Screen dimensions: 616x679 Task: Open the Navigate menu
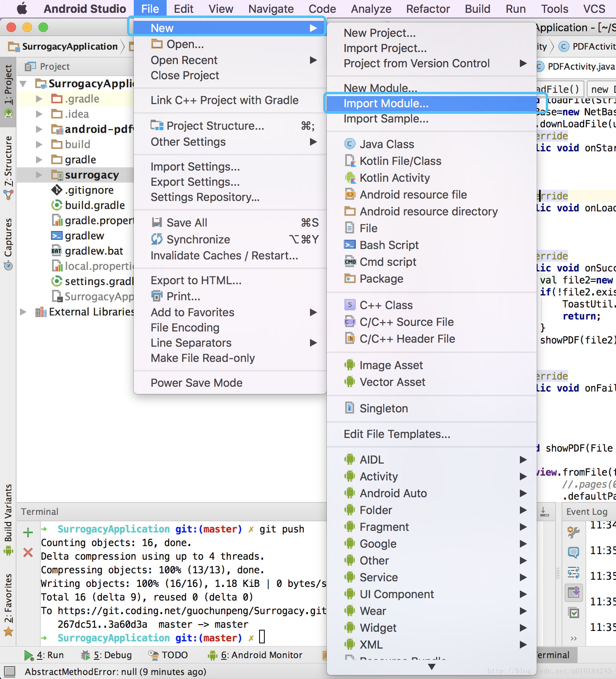(271, 9)
